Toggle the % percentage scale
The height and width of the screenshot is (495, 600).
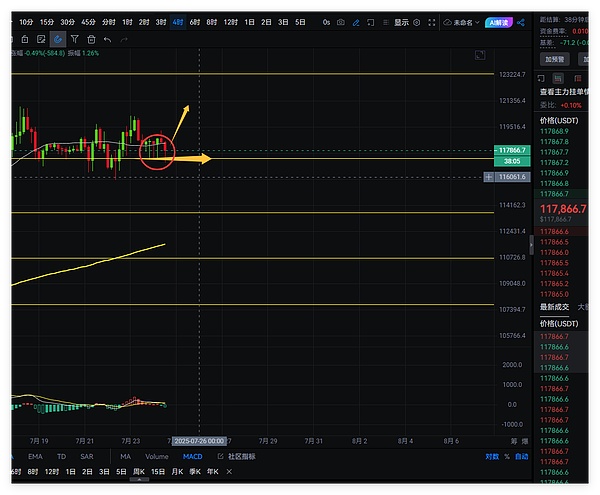(x=507, y=456)
